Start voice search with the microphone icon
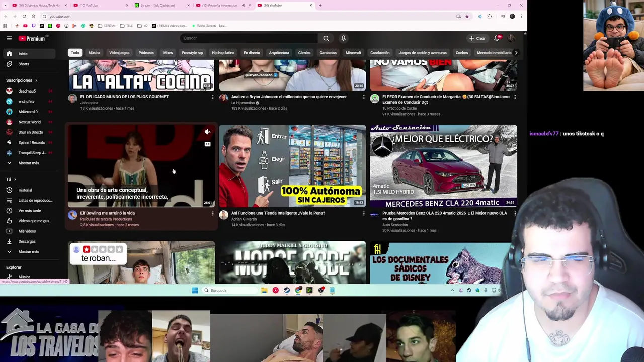This screenshot has width=644, height=362. 343,38
